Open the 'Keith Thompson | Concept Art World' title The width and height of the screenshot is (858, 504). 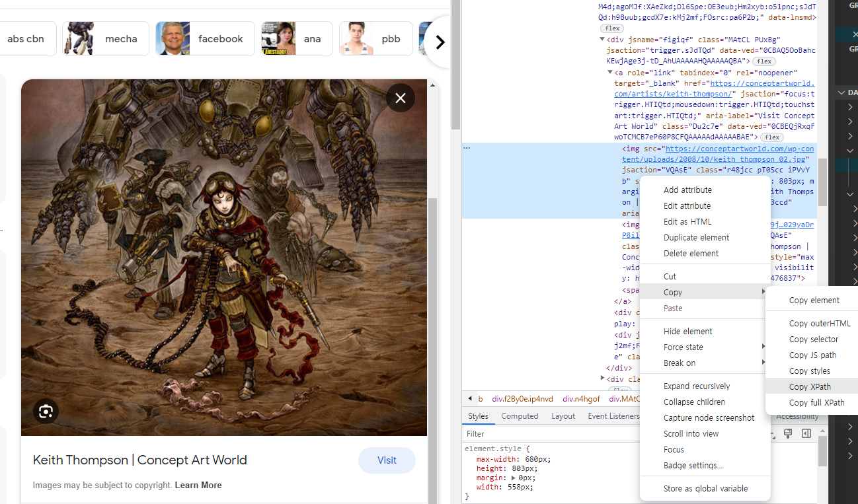[139, 460]
